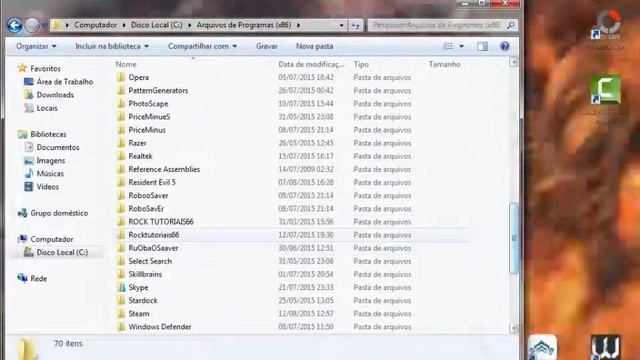Select Locais in the sidebar
The height and width of the screenshot is (360, 640).
point(47,108)
